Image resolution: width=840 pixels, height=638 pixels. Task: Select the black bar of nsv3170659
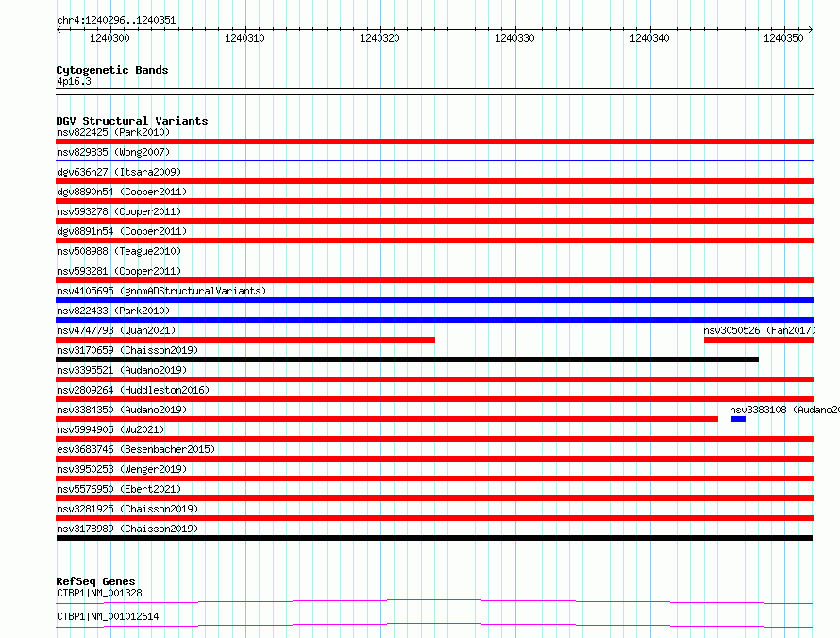coord(407,360)
